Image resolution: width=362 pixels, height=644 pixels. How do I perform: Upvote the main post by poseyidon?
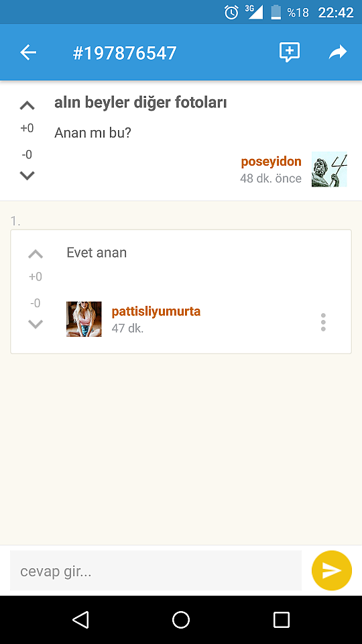click(27, 105)
